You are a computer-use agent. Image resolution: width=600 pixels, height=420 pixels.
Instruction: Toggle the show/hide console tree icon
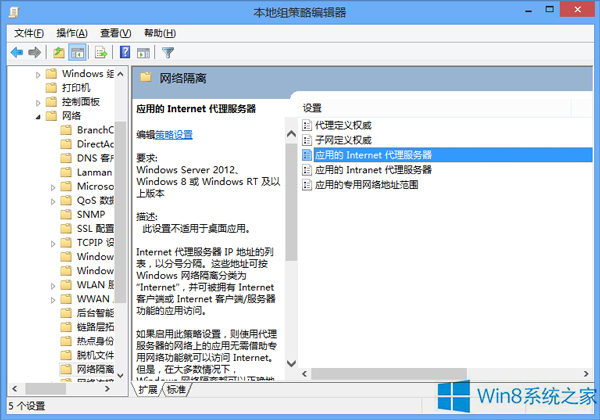point(77,52)
